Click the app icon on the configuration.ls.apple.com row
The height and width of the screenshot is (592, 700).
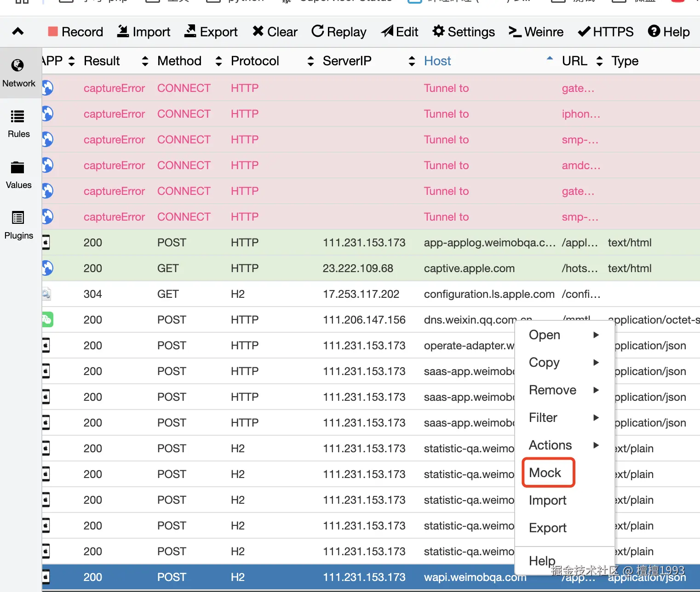[x=46, y=294]
